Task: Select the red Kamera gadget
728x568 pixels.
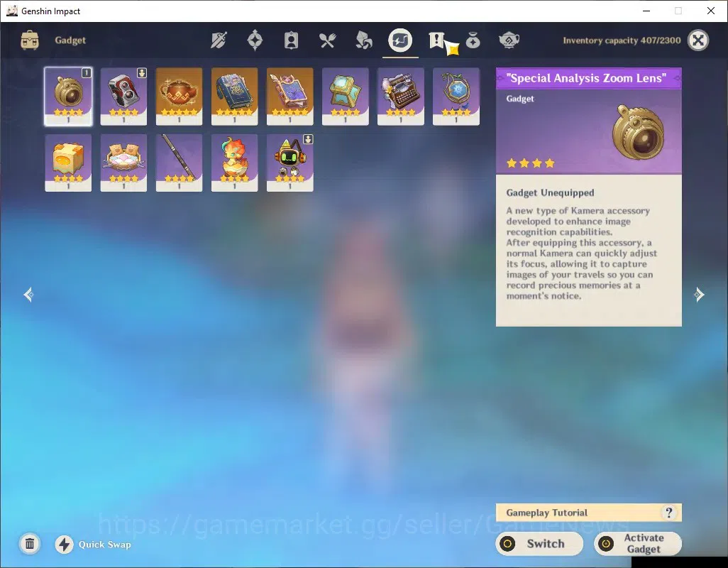Action: (x=123, y=96)
